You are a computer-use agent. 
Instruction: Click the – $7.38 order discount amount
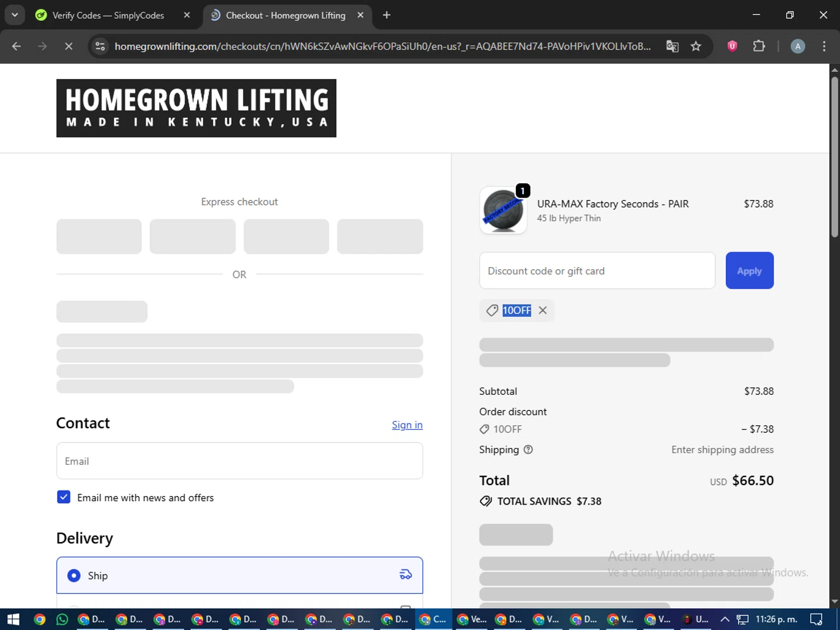point(758,429)
